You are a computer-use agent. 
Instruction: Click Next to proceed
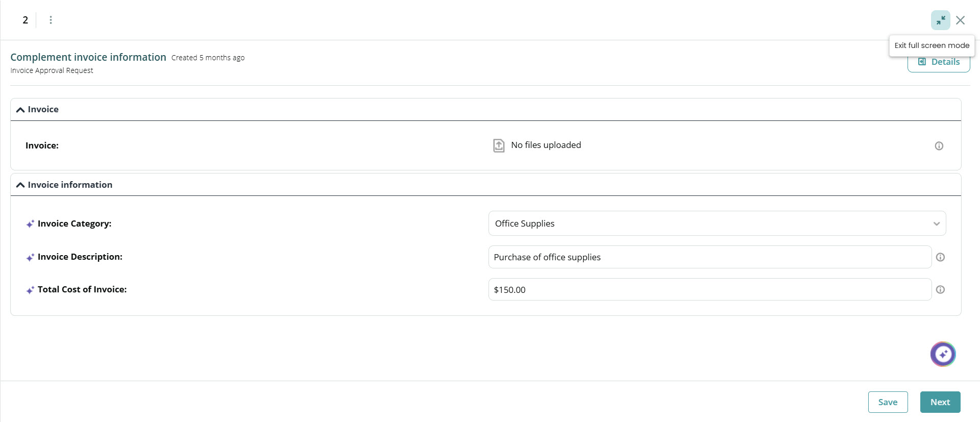(940, 402)
